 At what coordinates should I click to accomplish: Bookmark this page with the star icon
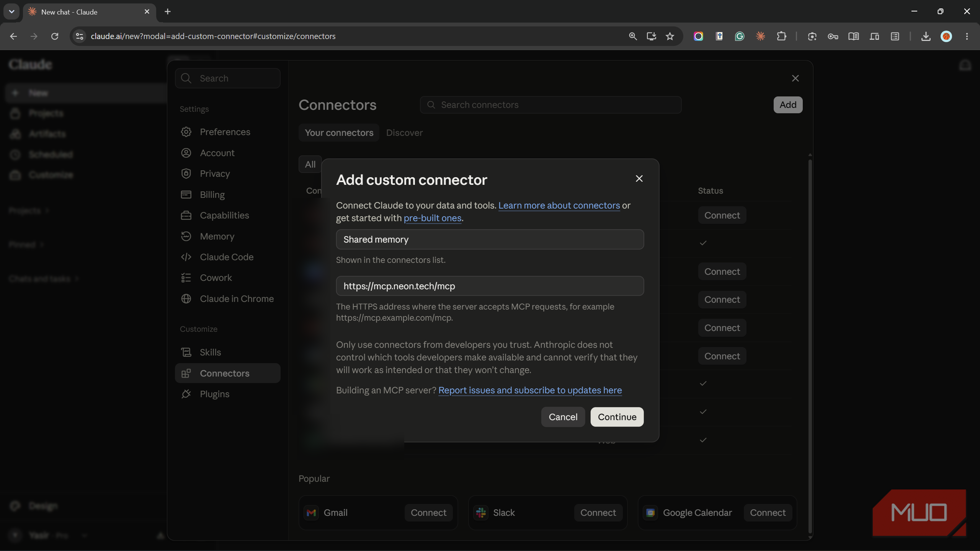(670, 36)
